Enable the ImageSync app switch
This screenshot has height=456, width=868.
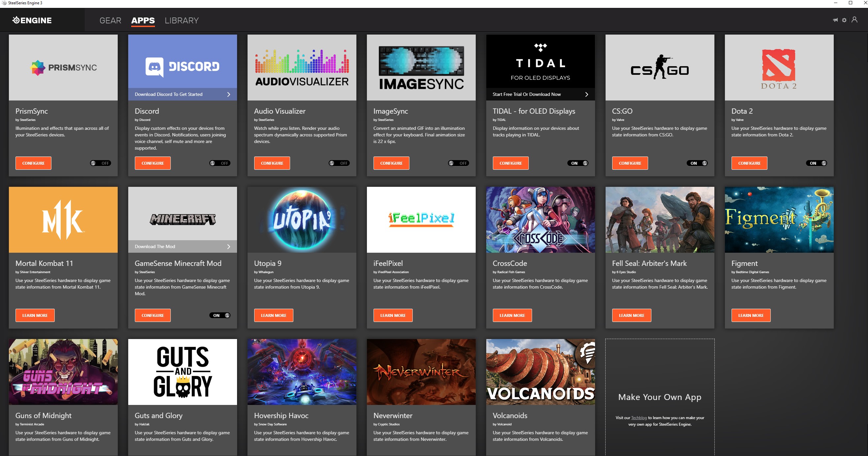(x=458, y=163)
